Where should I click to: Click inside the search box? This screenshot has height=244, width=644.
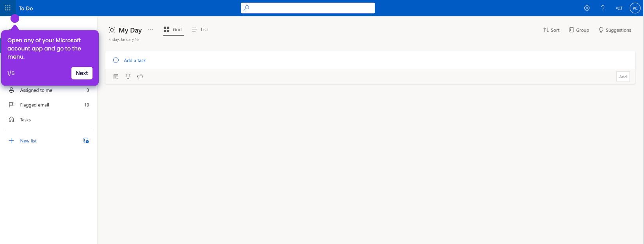(308, 8)
